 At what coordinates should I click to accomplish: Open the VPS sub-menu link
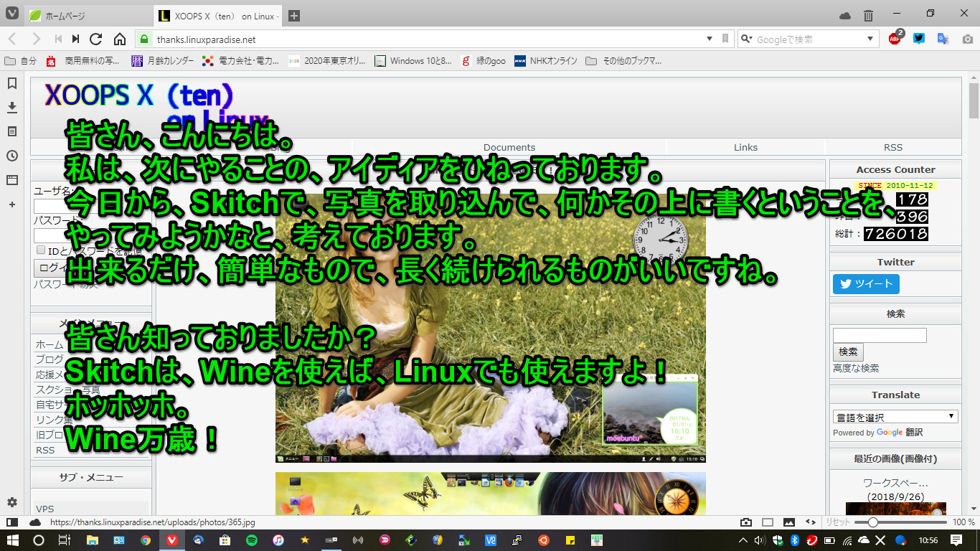pyautogui.click(x=45, y=509)
